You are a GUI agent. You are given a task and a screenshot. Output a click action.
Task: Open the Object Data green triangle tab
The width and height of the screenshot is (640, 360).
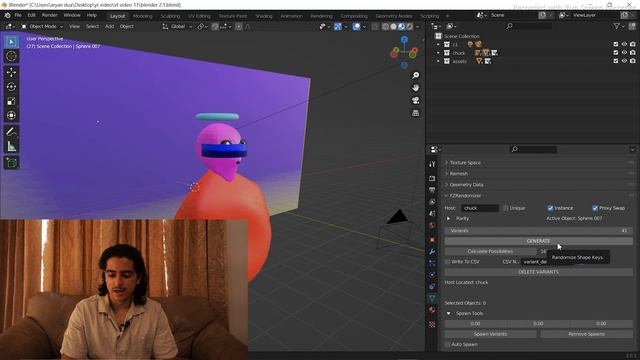[432, 298]
